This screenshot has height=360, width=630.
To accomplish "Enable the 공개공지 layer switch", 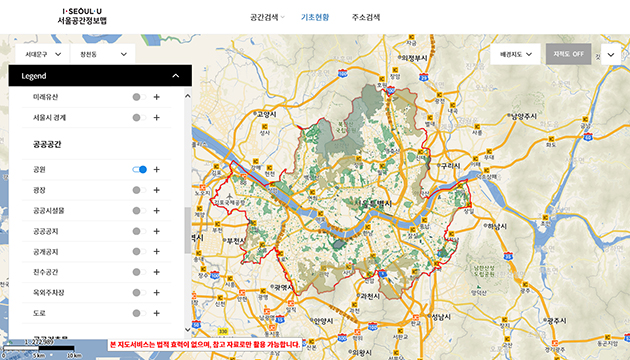I will 139,252.
